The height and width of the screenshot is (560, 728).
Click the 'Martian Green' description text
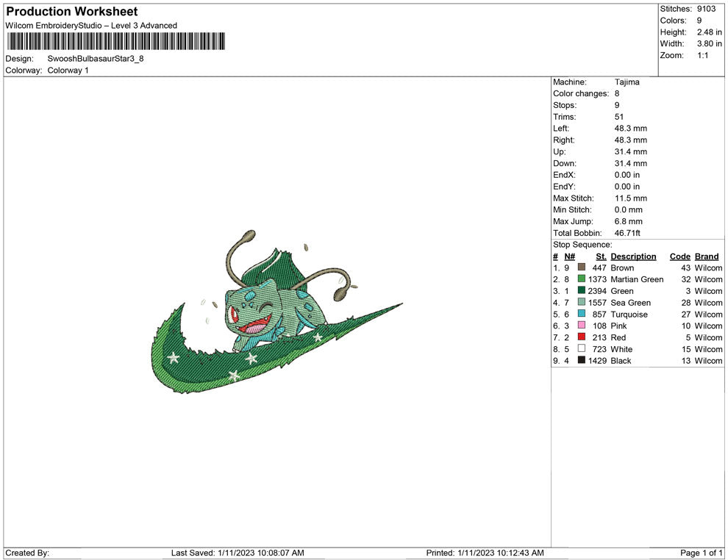click(x=637, y=279)
